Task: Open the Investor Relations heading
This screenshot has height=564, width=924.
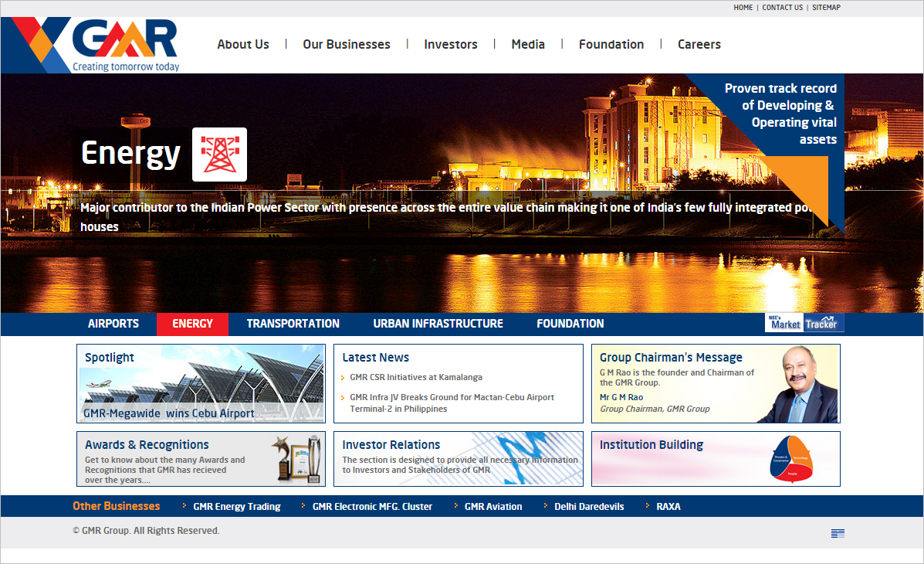Action: pos(391,445)
